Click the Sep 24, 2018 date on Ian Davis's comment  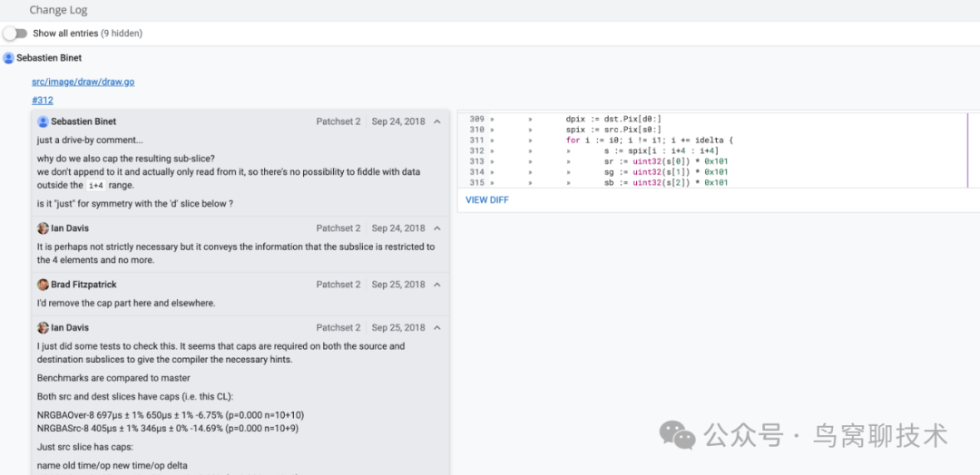coord(398,228)
